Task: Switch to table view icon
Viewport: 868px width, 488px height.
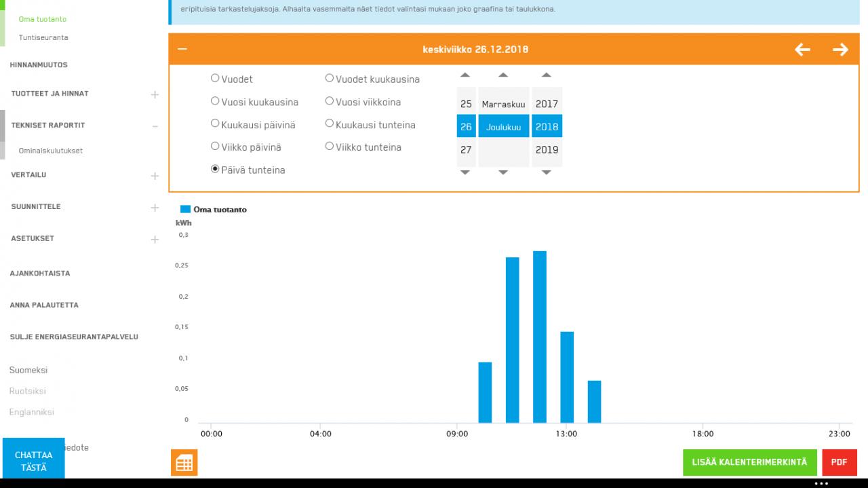Action: click(x=184, y=463)
